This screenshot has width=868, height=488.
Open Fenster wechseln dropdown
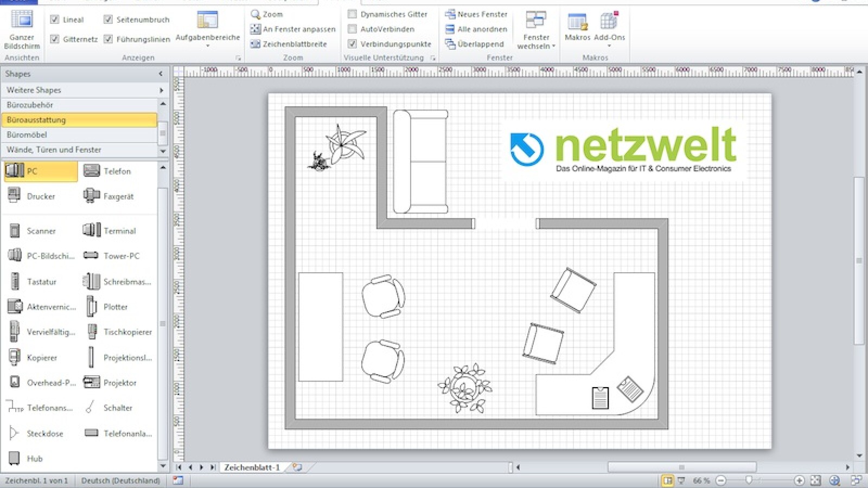coord(536,30)
